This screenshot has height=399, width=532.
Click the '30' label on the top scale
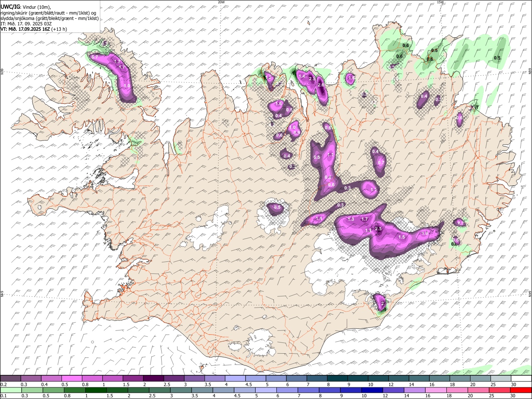[514, 384]
